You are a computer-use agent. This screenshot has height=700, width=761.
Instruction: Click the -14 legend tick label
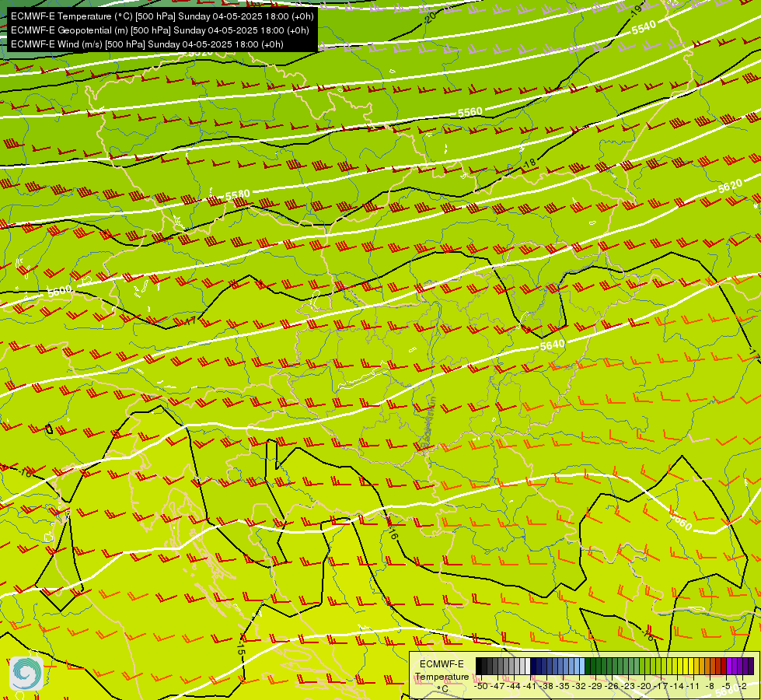[677, 686]
